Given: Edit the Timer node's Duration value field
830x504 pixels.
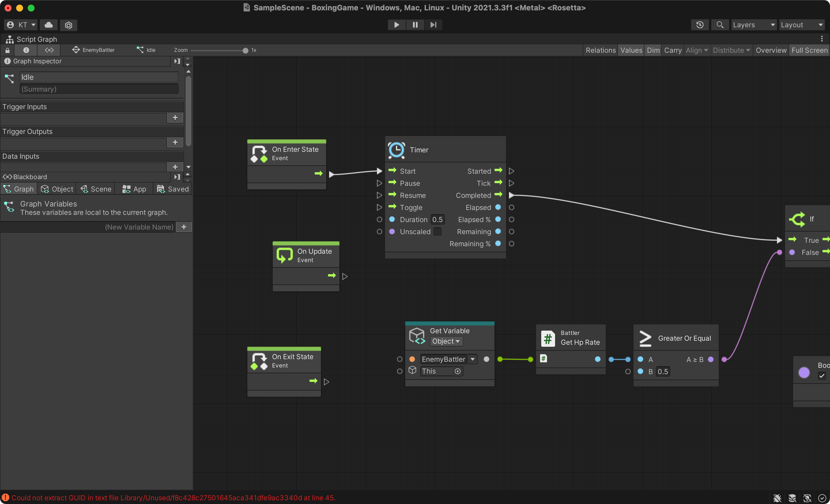Looking at the screenshot, I should click(437, 219).
